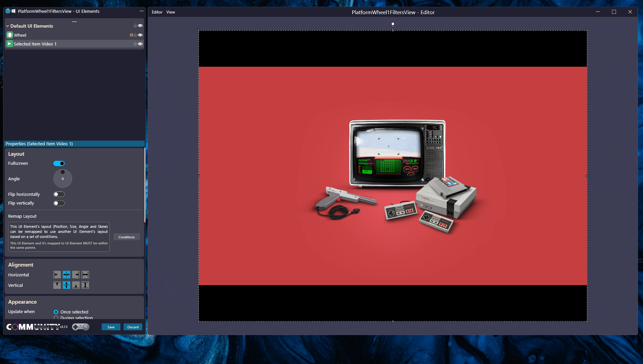Viewport: 643px width, 364px height.
Task: Click the v3.1.5 version label
Action: 64,327
